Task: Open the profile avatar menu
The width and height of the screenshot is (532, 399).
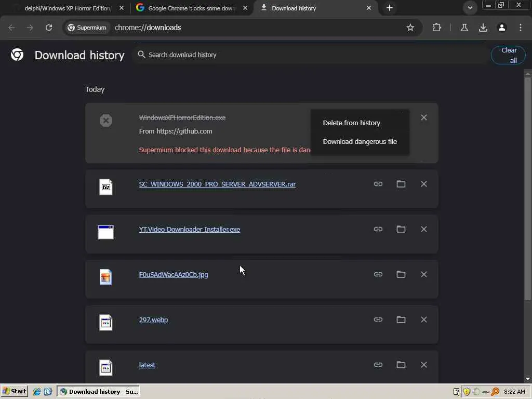Action: pos(502,28)
